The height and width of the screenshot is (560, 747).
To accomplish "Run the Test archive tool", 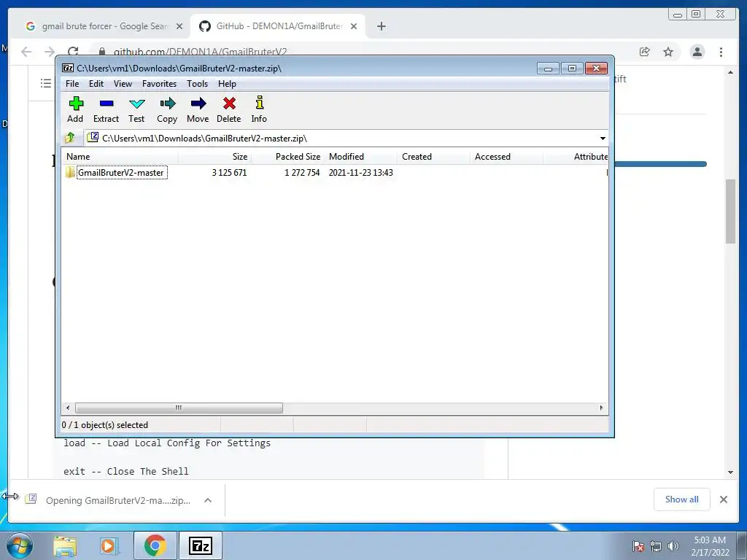I will coord(136,110).
